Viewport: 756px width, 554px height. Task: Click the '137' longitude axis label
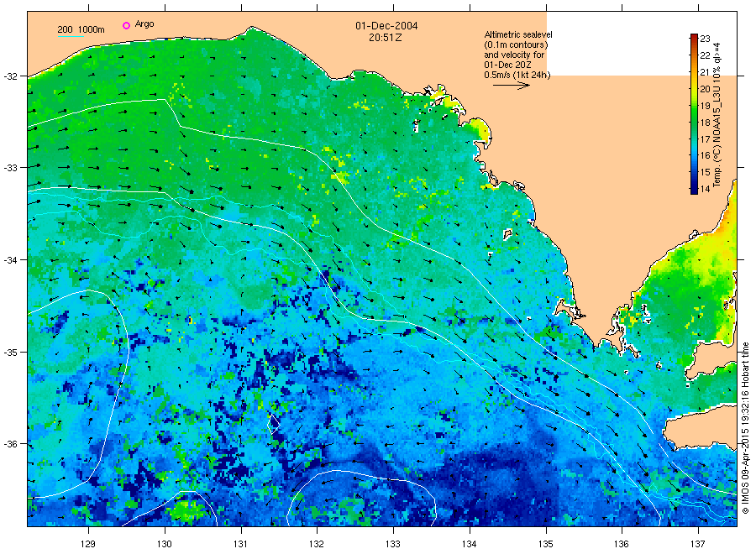coord(698,544)
